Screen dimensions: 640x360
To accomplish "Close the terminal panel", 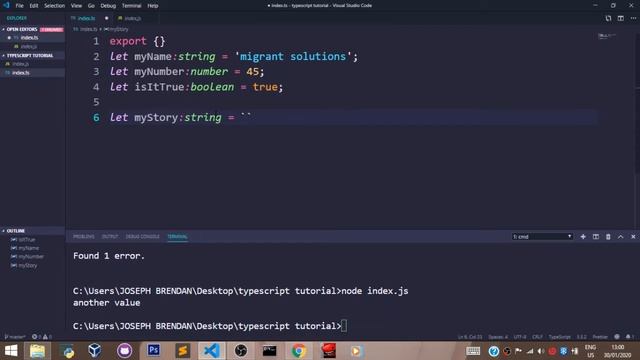I will (633, 237).
